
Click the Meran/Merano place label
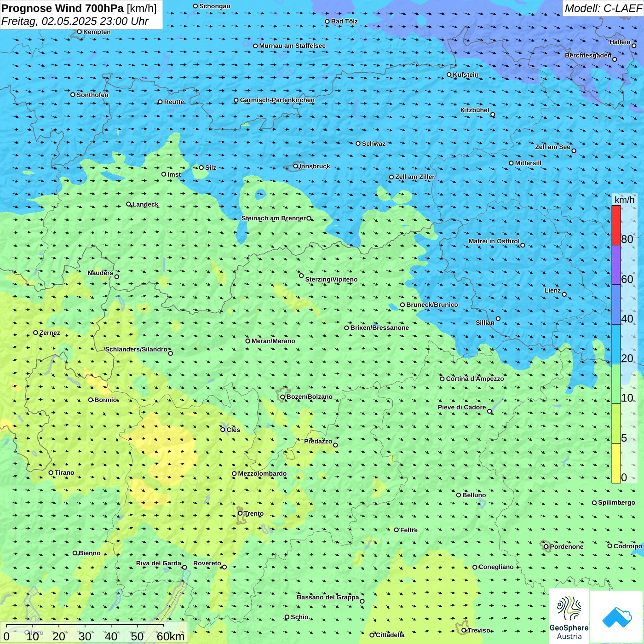click(x=273, y=341)
